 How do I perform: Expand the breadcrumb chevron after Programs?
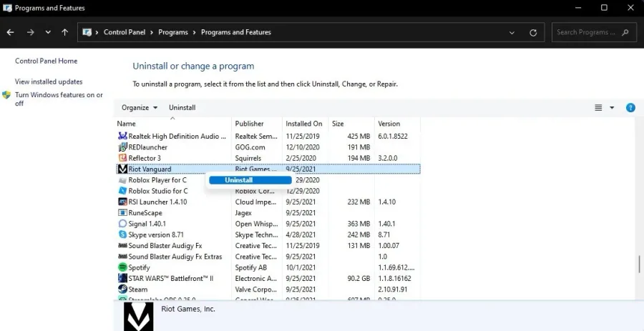194,32
